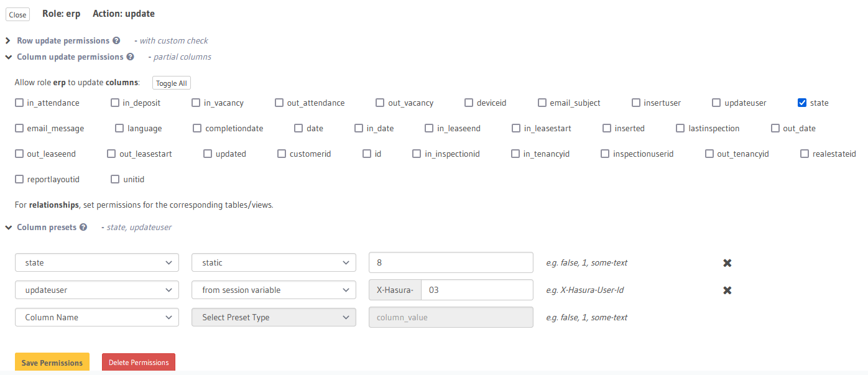Open the static preset type dropdown

(274, 262)
